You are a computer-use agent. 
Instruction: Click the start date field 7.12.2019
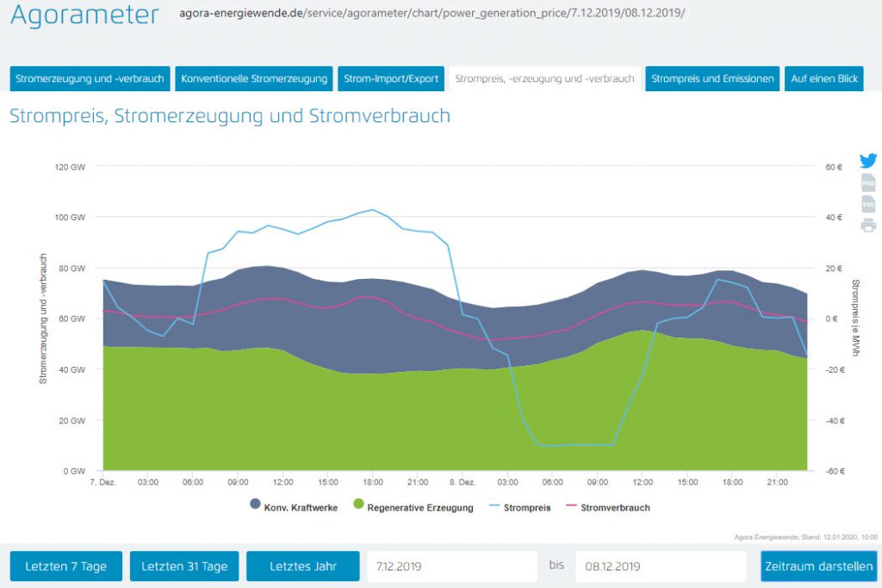[452, 566]
